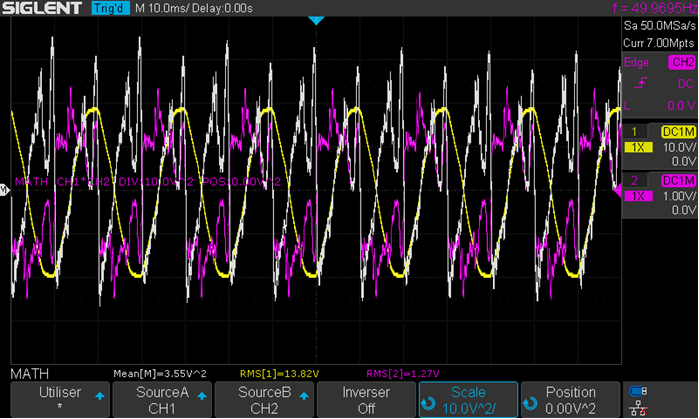Click the channel 1 0.0V offset value

click(684, 161)
